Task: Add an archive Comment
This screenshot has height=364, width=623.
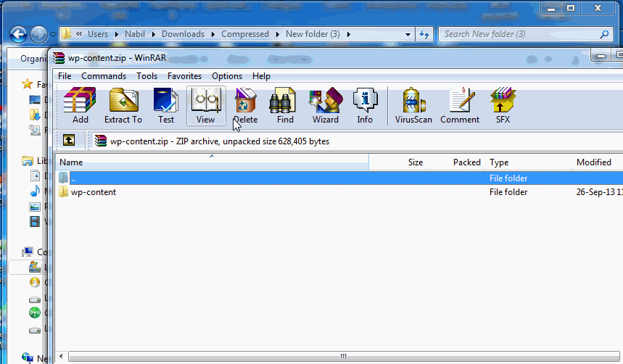Action: click(x=460, y=105)
